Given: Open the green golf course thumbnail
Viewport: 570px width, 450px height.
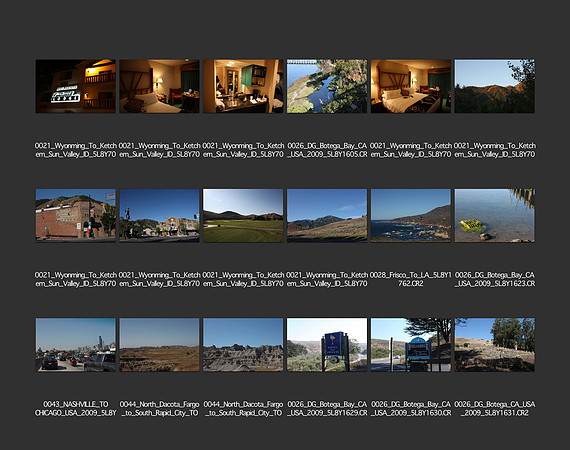Looking at the screenshot, I should (243, 215).
